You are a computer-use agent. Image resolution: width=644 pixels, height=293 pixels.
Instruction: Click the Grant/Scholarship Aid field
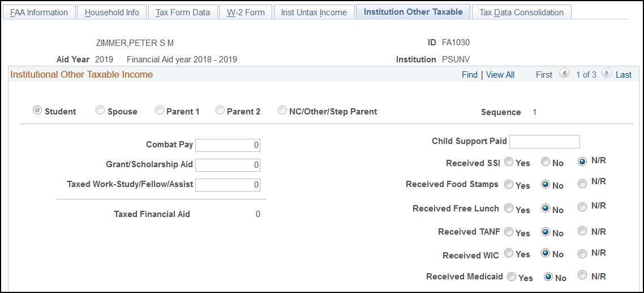click(x=227, y=165)
